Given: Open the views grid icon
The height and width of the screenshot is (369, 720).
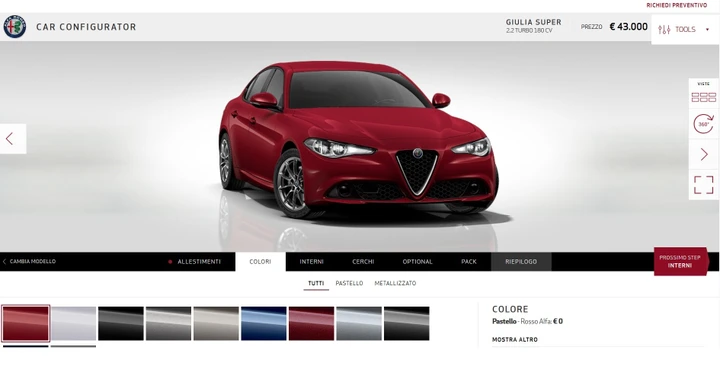Looking at the screenshot, I should pos(703,97).
